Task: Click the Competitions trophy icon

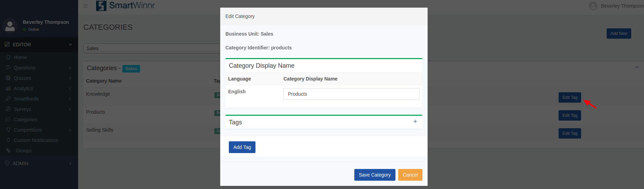Action: tap(8, 130)
